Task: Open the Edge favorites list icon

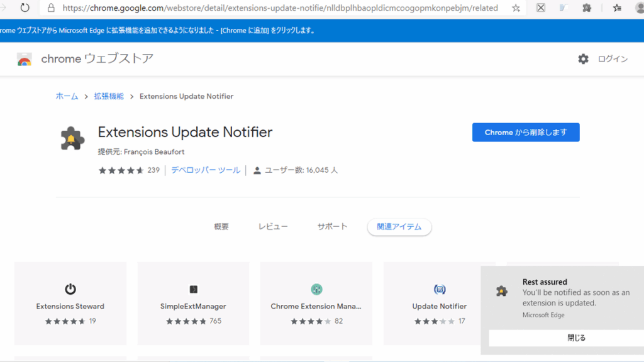Action: (617, 8)
